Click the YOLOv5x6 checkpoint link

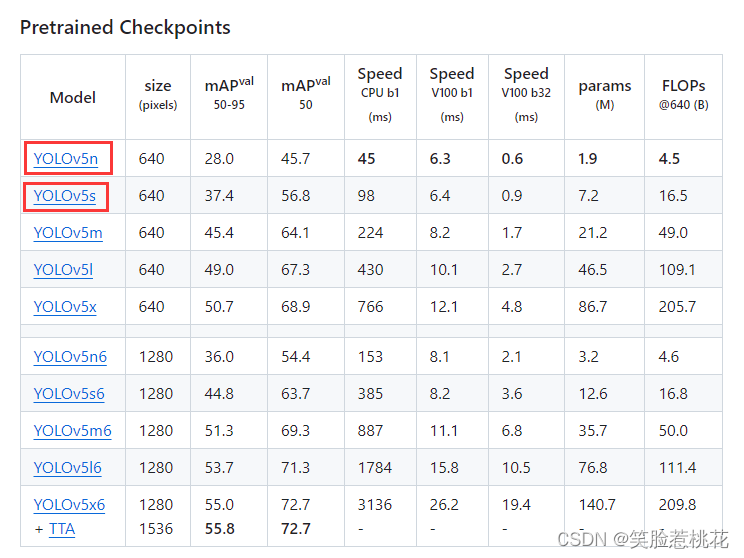click(x=69, y=504)
